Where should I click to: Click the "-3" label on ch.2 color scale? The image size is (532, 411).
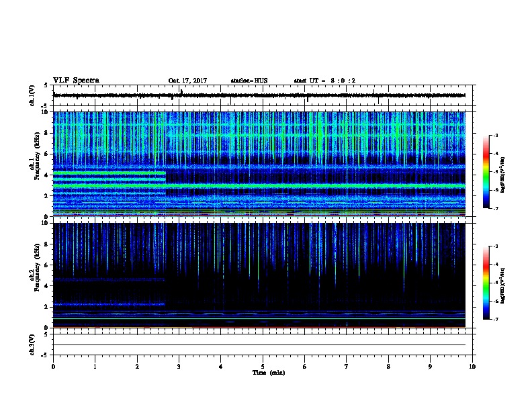[x=495, y=246]
